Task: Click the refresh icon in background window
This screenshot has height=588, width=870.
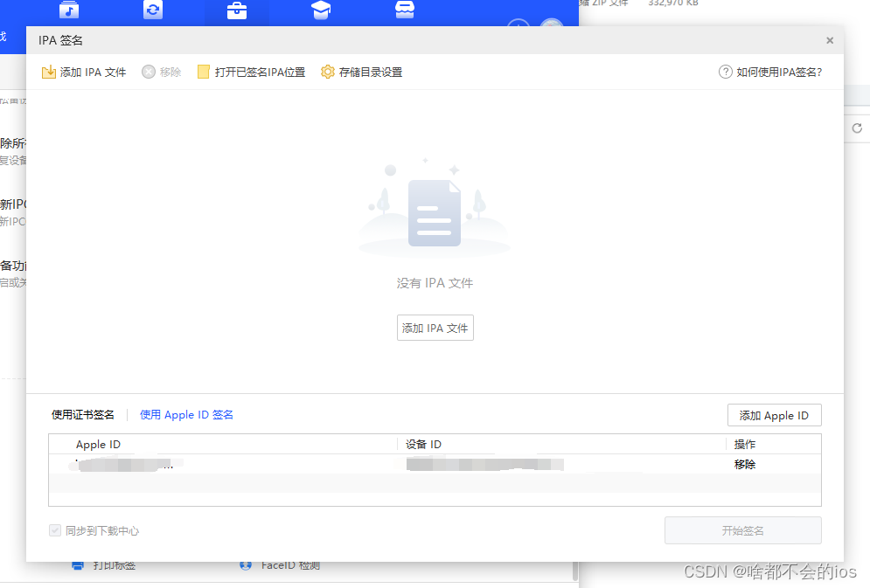Action: 857,128
